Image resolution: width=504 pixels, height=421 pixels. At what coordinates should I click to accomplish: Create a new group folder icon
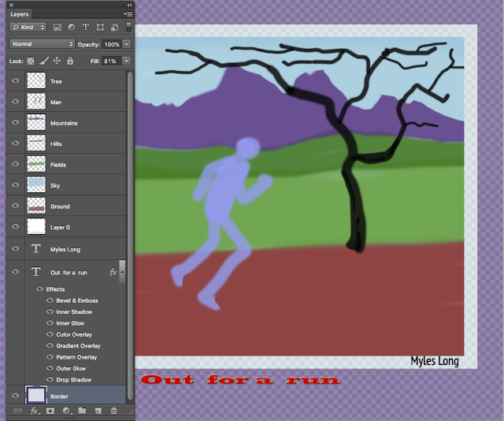pyautogui.click(x=82, y=411)
